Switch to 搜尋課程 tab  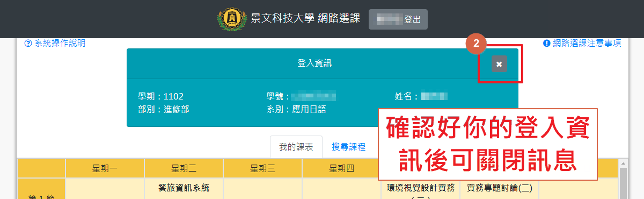click(348, 146)
